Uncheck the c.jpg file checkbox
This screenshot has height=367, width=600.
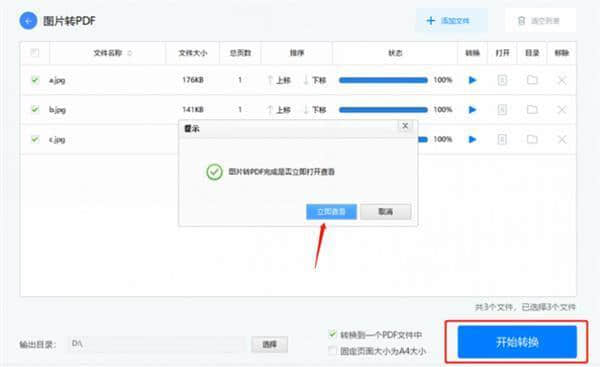coord(35,139)
